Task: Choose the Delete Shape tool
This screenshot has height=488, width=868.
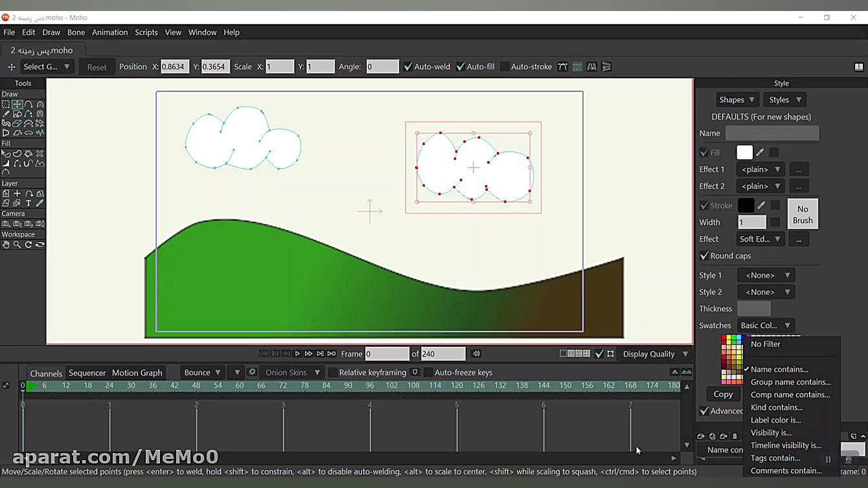Action: 40,154
